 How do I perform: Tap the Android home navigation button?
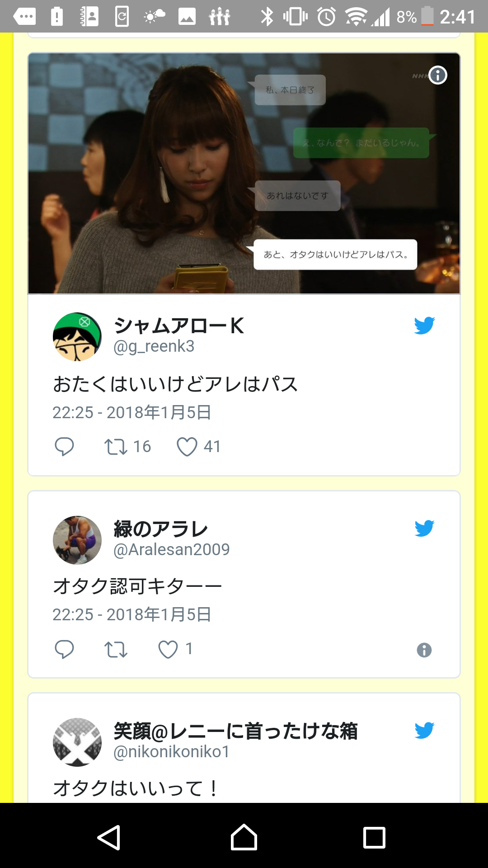point(244,837)
